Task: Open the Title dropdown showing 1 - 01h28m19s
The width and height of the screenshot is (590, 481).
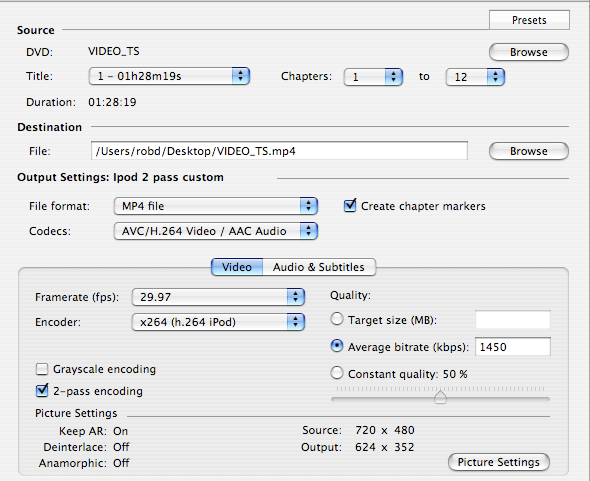Action: pyautogui.click(x=169, y=76)
